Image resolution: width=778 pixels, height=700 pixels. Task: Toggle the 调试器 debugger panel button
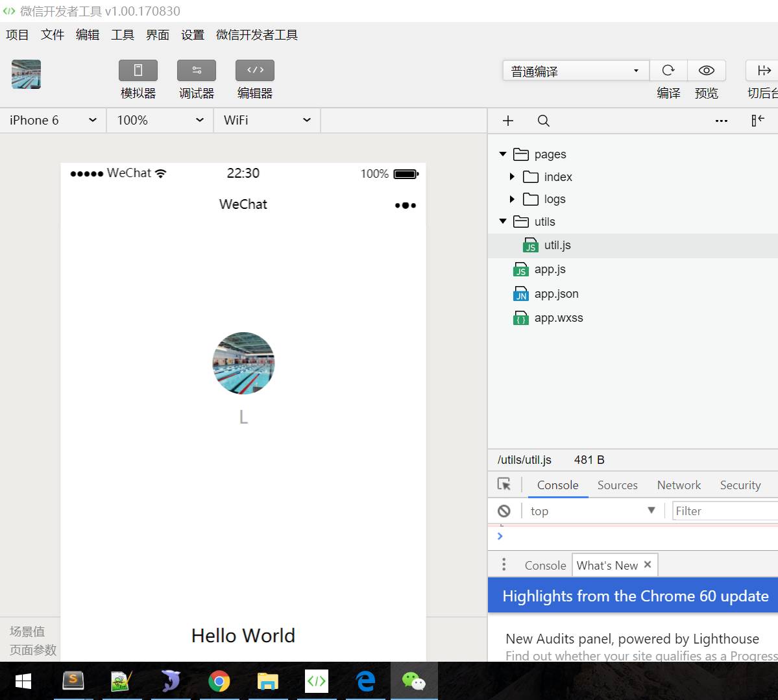pos(197,71)
